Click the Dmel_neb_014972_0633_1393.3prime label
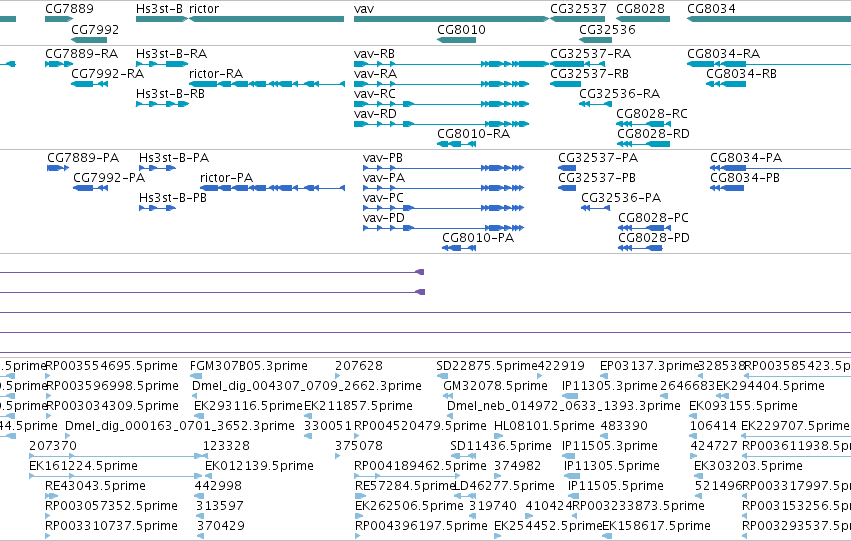This screenshot has width=851, height=541. pos(564,406)
